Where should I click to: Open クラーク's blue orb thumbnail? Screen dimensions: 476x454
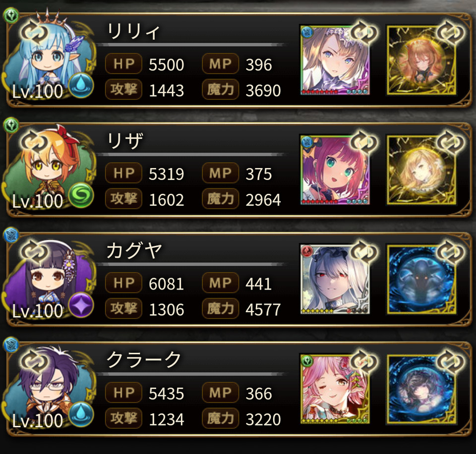click(421, 389)
